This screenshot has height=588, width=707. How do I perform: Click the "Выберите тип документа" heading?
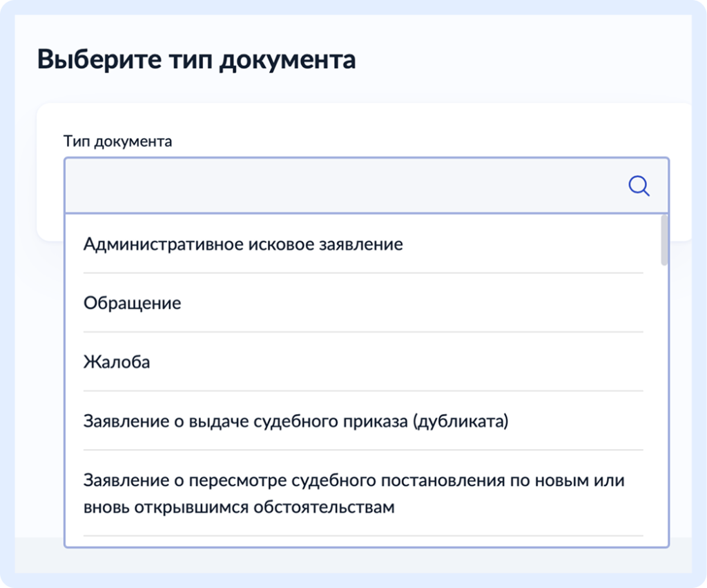click(x=196, y=59)
